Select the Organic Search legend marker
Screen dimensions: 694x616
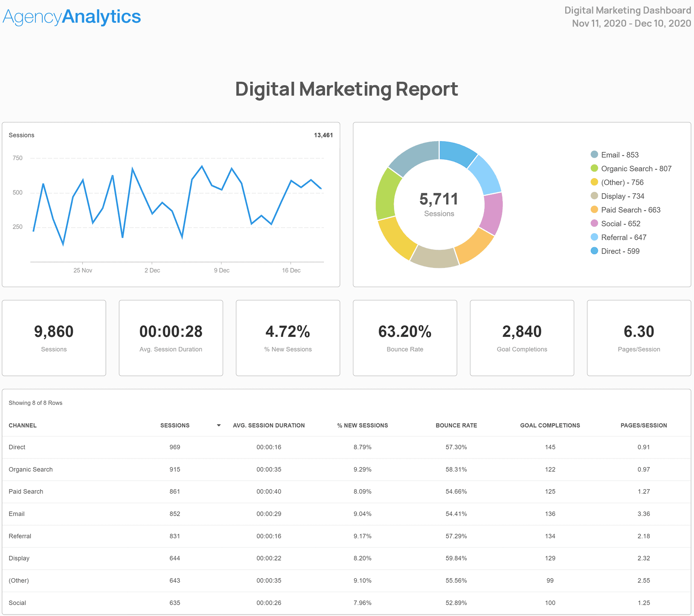coord(593,168)
